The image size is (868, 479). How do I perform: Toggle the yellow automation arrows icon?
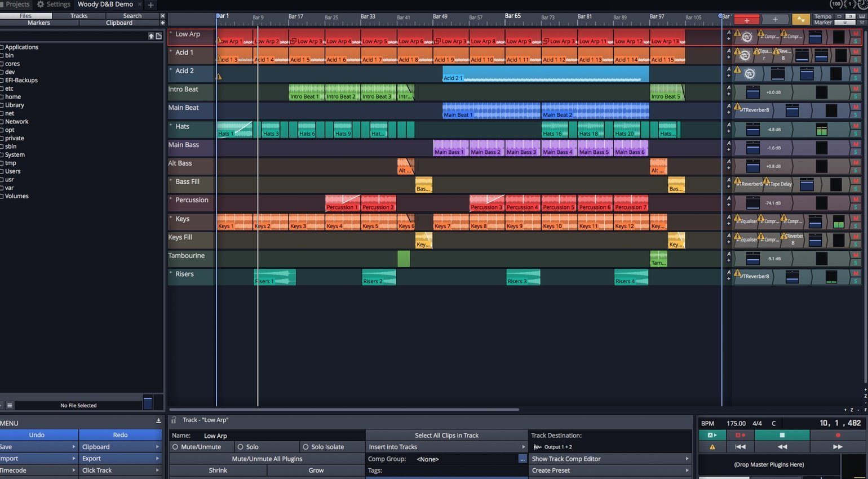[x=801, y=20]
